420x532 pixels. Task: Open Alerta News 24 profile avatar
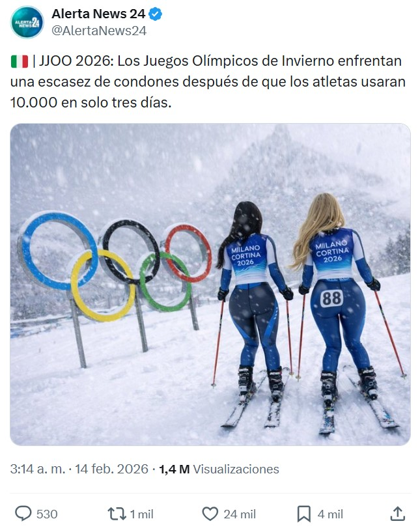point(27,22)
